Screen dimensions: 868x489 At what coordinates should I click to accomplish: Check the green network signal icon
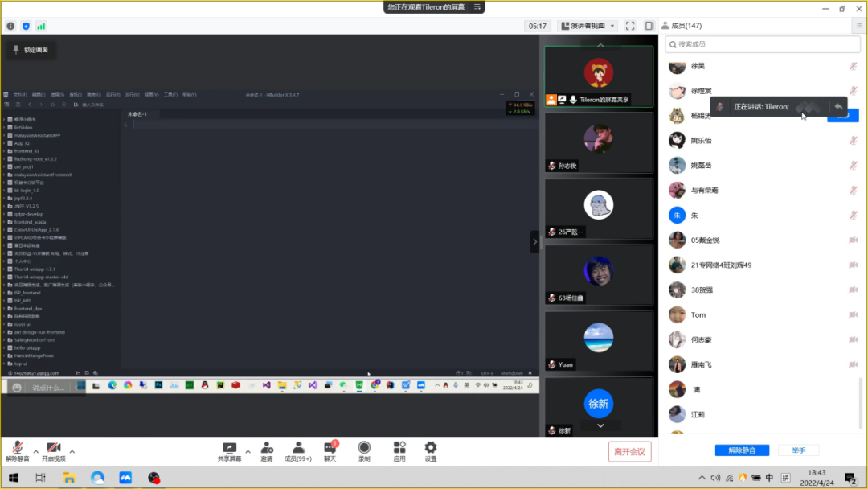click(x=41, y=26)
